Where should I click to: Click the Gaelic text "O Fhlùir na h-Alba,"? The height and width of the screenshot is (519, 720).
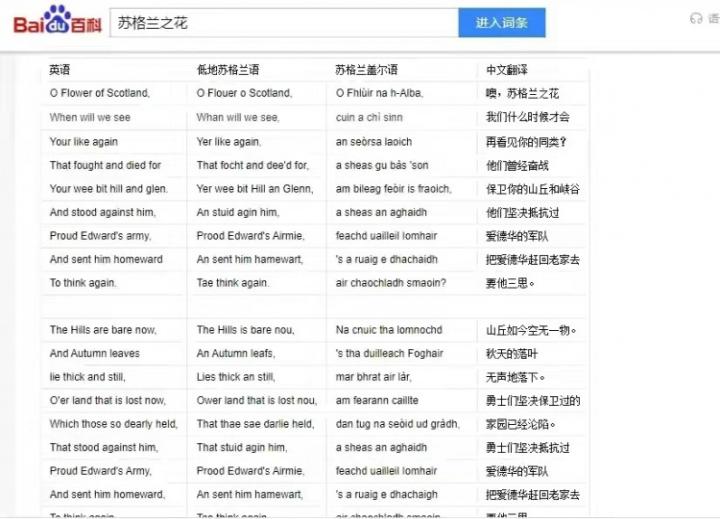point(379,93)
